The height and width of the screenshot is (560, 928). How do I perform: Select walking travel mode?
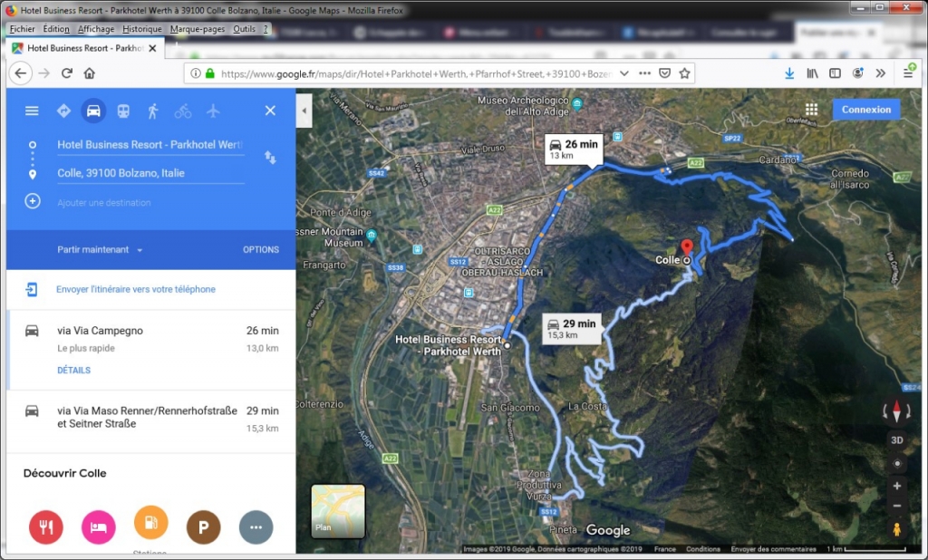pos(153,111)
